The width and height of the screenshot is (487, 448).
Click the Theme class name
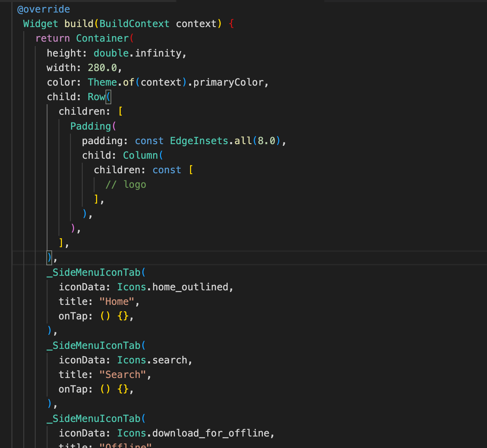[102, 82]
